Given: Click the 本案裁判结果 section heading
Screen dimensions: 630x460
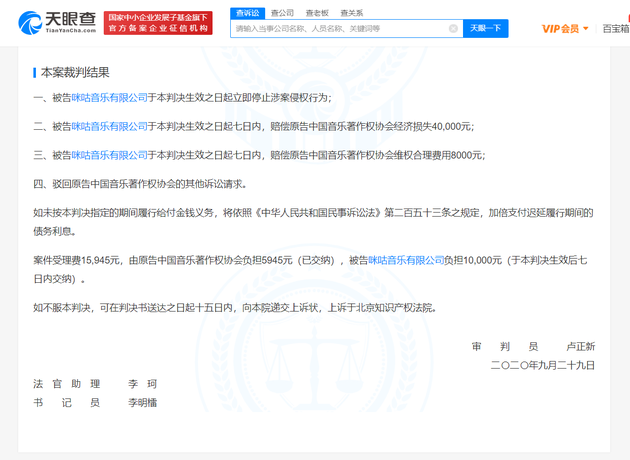Looking at the screenshot, I should [x=75, y=72].
